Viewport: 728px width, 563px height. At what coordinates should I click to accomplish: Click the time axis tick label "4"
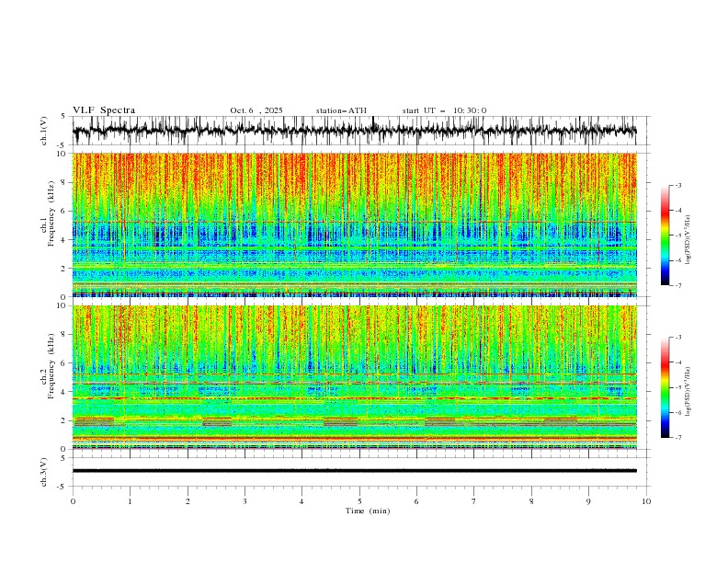[301, 501]
